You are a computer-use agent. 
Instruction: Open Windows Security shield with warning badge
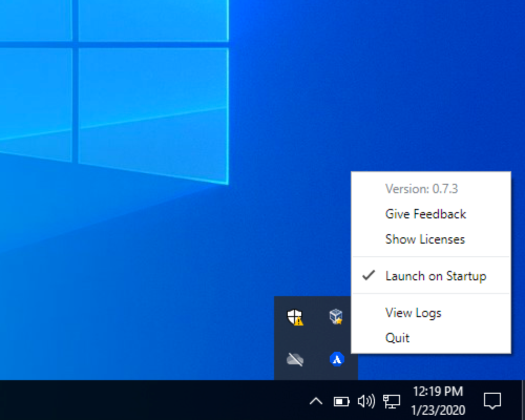tap(295, 317)
